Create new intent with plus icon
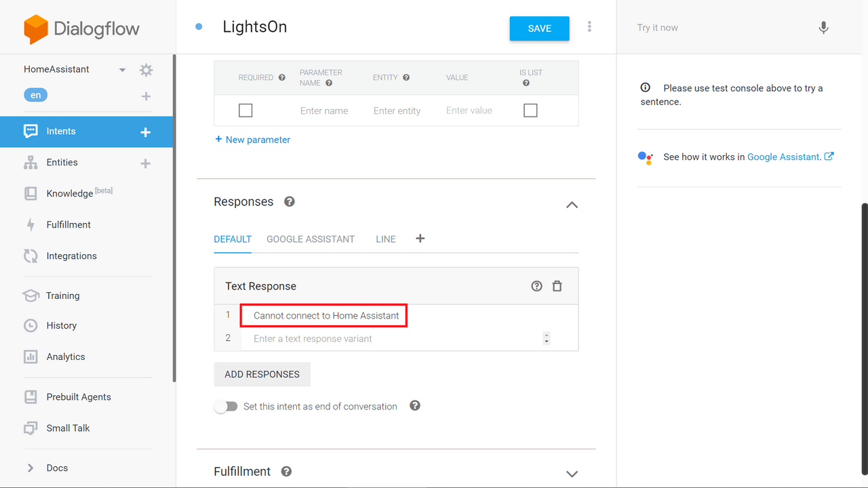This screenshot has height=488, width=868. (145, 132)
